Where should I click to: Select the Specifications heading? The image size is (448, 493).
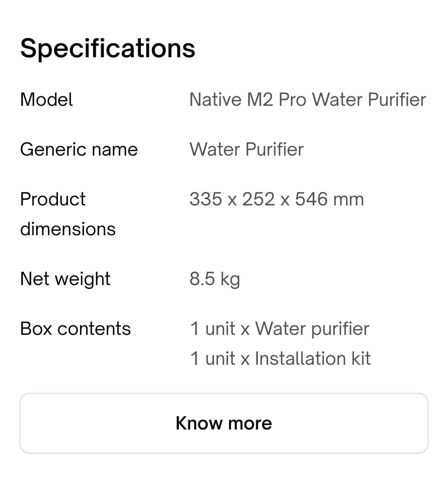(x=107, y=48)
